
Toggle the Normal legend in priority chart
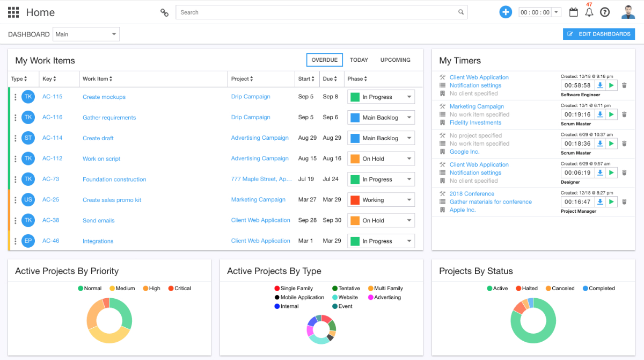pos(90,289)
